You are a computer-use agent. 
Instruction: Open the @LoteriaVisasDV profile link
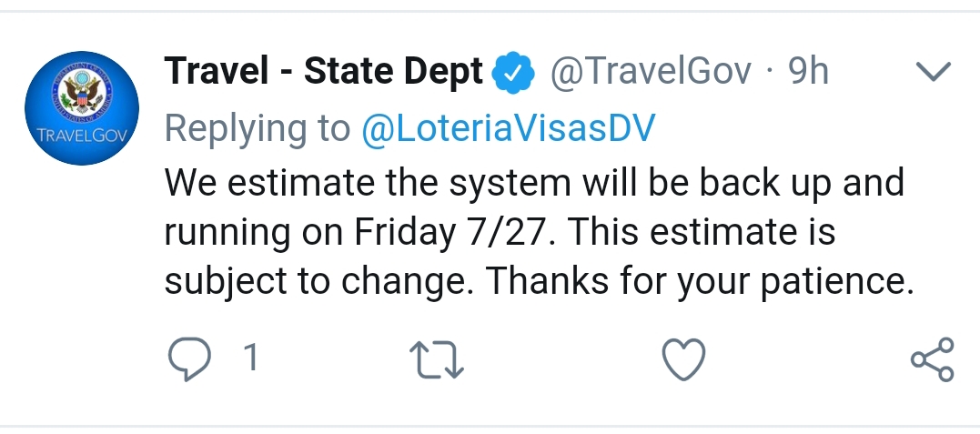click(508, 128)
